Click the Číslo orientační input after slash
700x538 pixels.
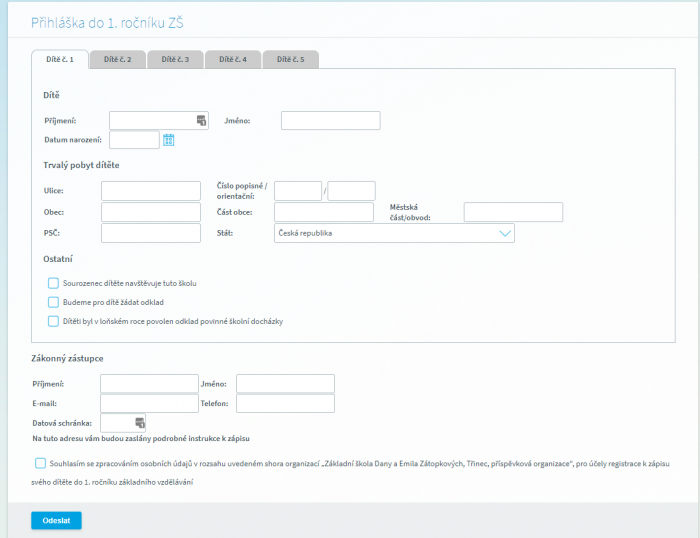351,191
